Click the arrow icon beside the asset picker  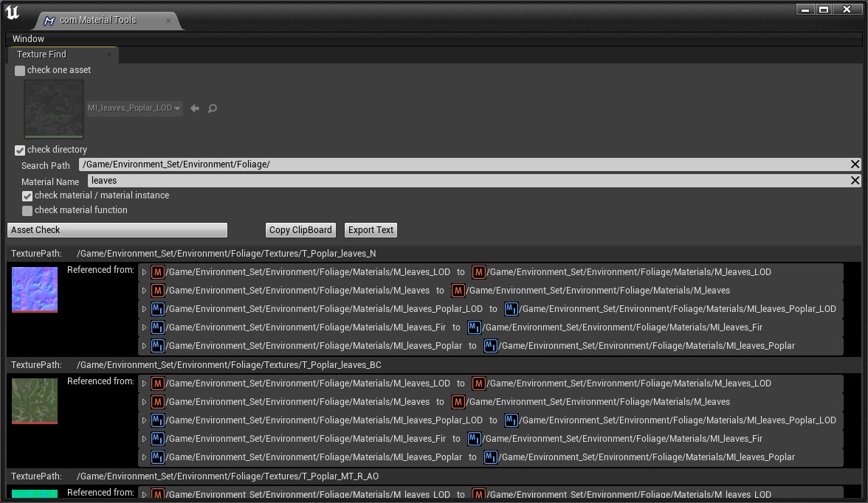coord(195,108)
